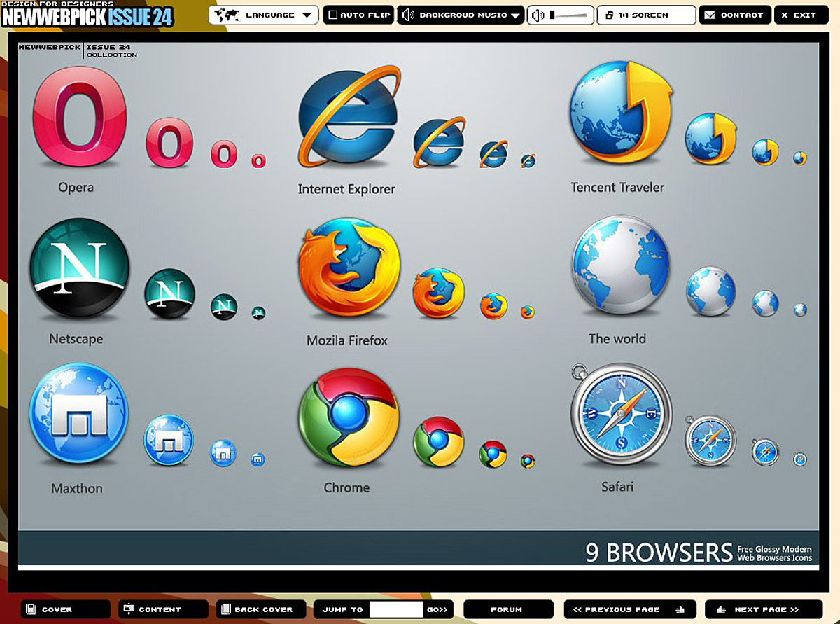This screenshot has height=624, width=840.
Task: Go to the Cover page
Action: 65,609
